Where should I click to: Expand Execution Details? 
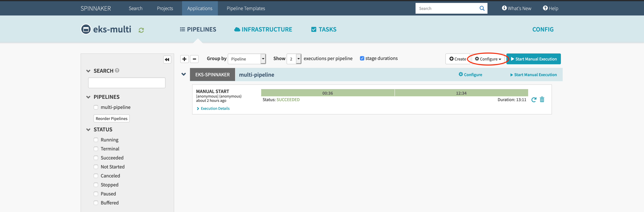coord(213,109)
